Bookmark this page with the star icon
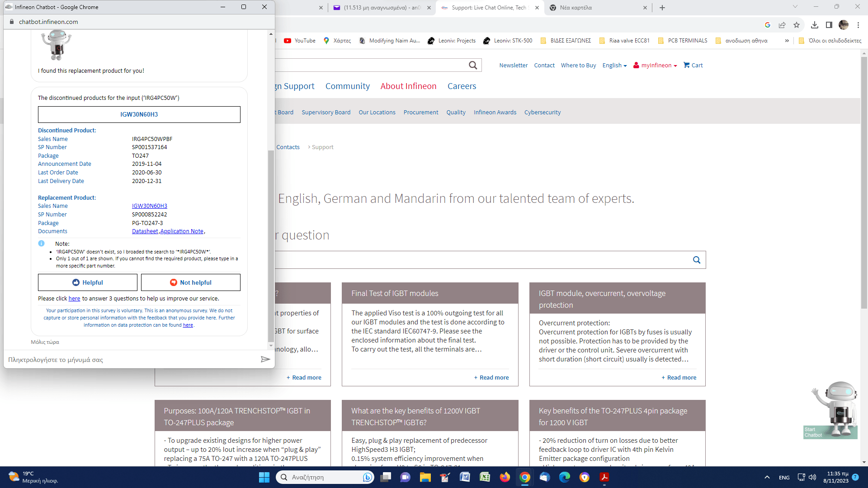Screen dimensions: 868x488 pos(797,25)
